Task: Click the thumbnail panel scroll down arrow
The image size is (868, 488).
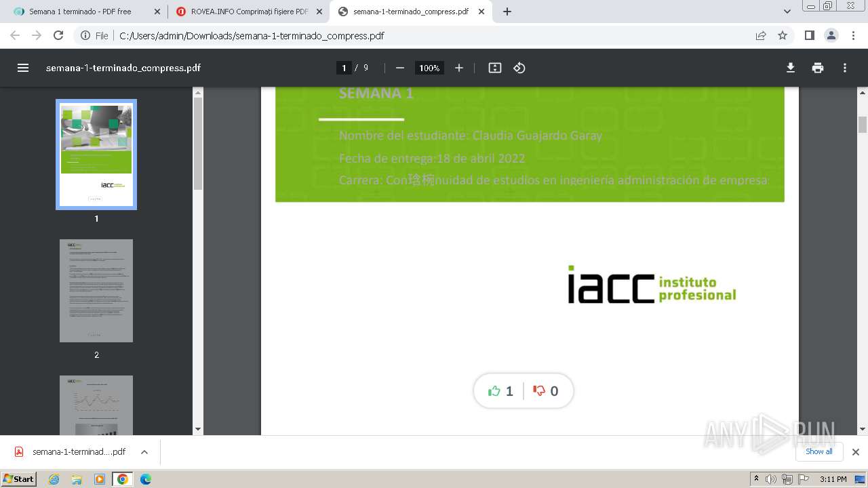Action: click(x=198, y=429)
